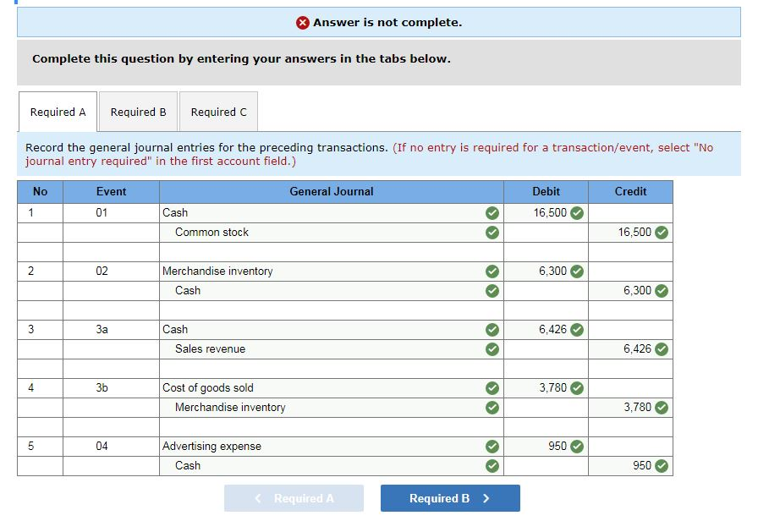
Task: Open the Required C tab
Action: 218,111
